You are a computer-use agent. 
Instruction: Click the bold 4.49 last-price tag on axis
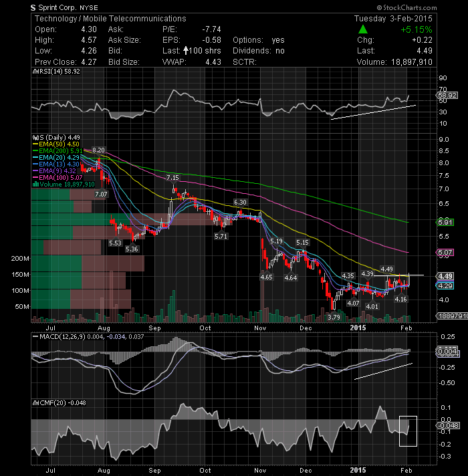pyautogui.click(x=445, y=276)
